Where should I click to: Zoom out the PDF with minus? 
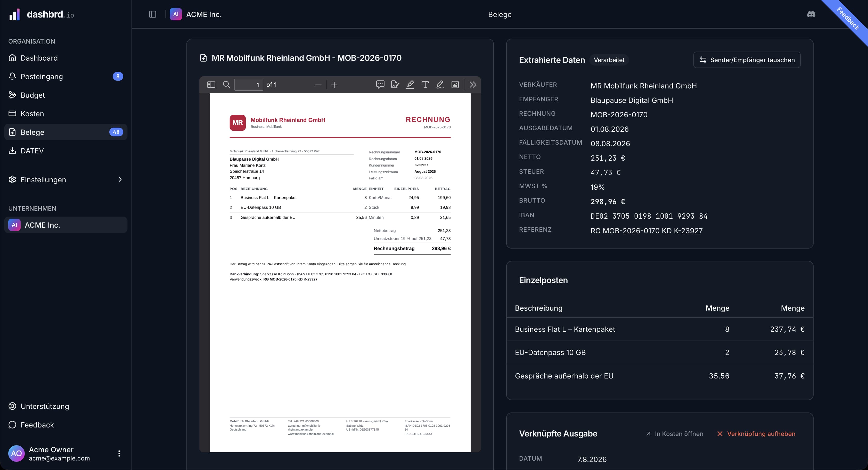point(318,85)
